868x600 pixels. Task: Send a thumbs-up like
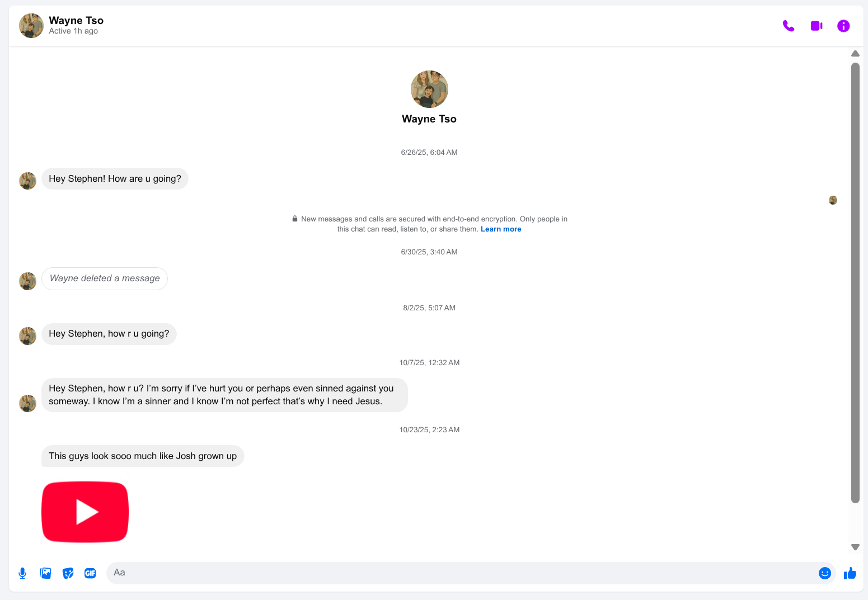pyautogui.click(x=850, y=573)
